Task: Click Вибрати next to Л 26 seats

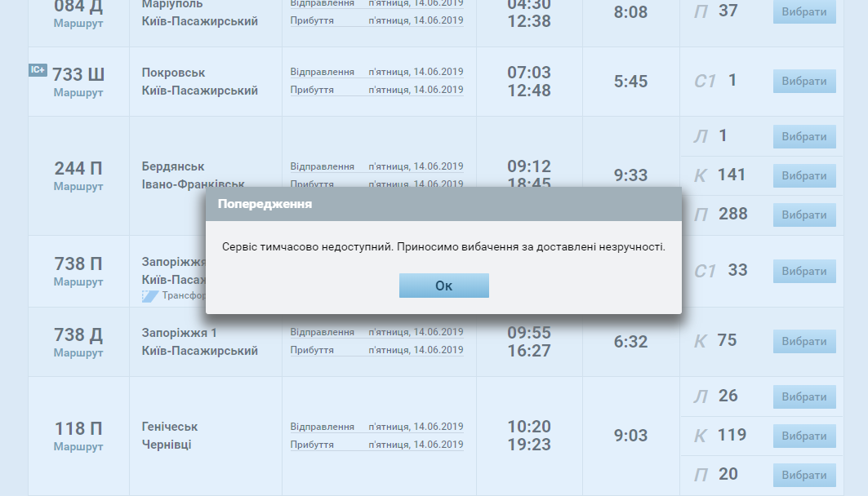Action: point(804,397)
